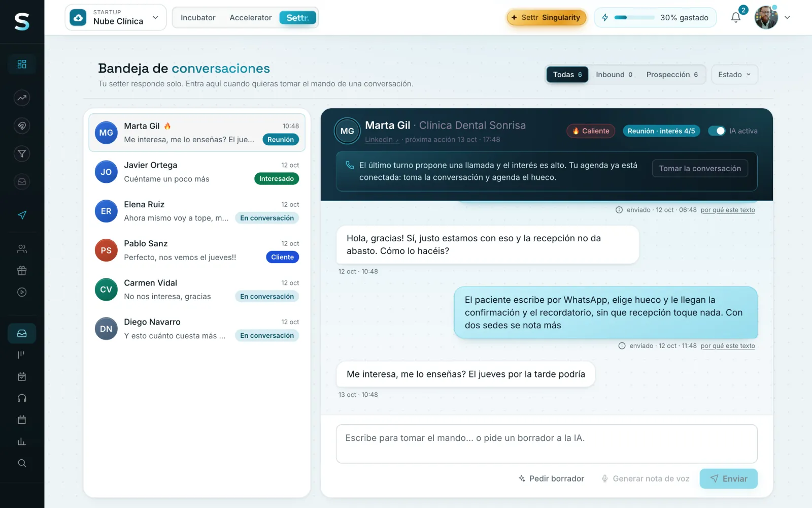Click the phone icon in suggestion banner
The width and height of the screenshot is (812, 508).
350,165
